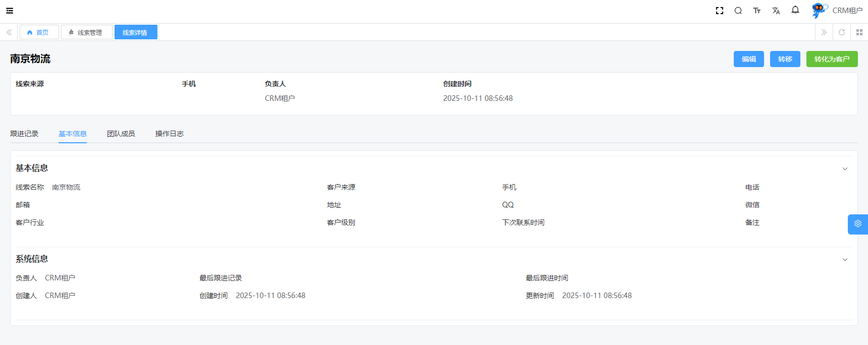The image size is (868, 345).
Task: Open the 操作日志 tab
Action: 169,134
